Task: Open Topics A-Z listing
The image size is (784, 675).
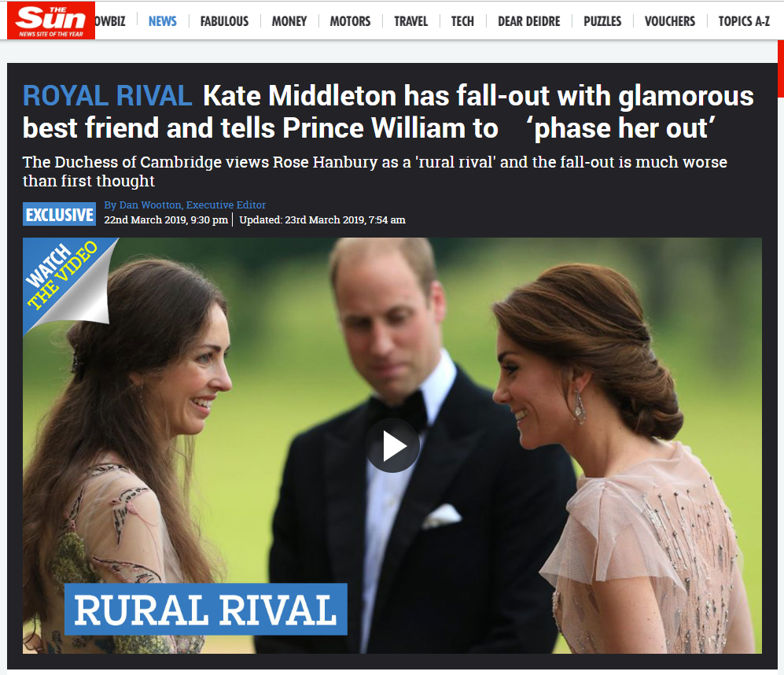Action: [744, 21]
